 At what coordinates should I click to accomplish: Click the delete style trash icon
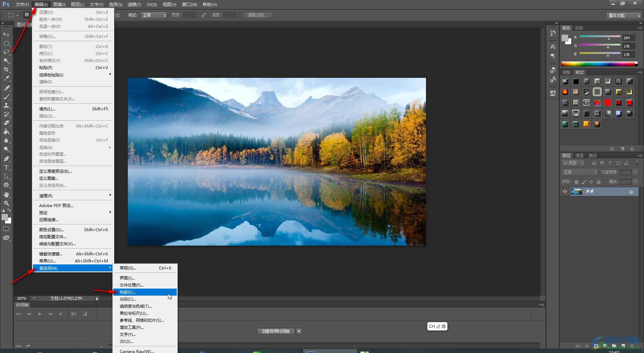tap(632, 149)
